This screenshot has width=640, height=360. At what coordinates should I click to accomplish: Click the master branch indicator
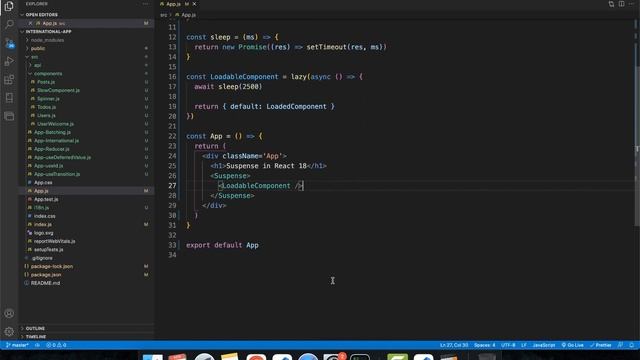pos(17,345)
